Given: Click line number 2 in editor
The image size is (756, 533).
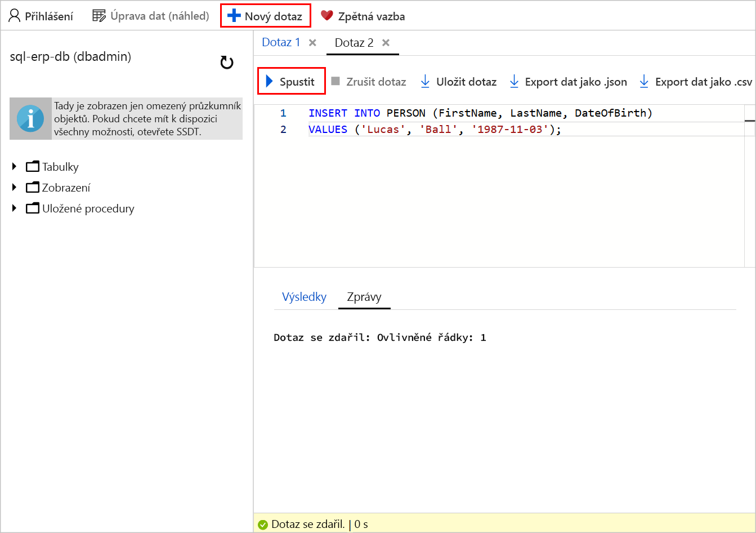Looking at the screenshot, I should pos(283,130).
